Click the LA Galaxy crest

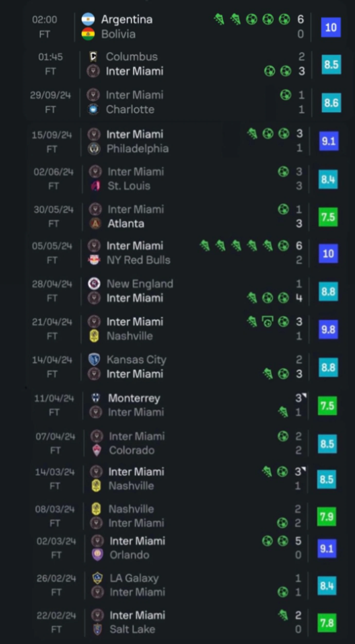click(x=97, y=578)
